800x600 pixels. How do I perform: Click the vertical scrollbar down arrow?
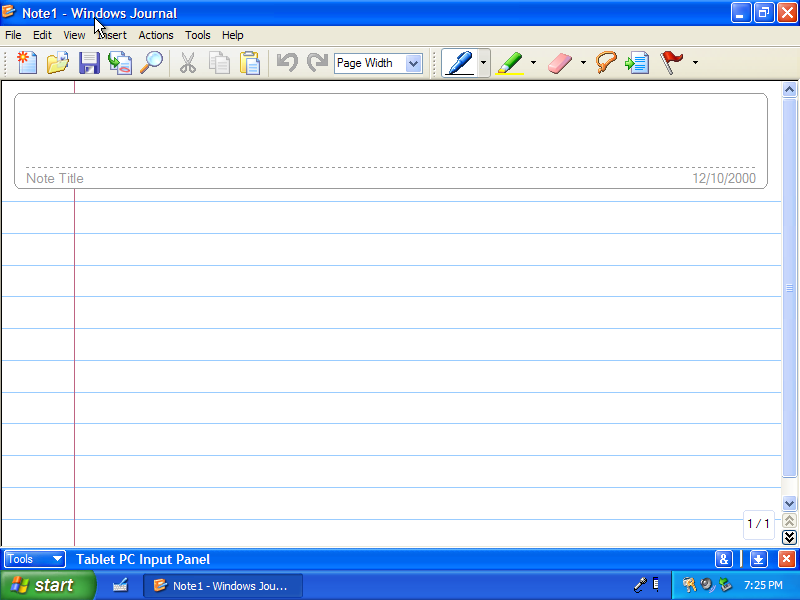[x=789, y=503]
